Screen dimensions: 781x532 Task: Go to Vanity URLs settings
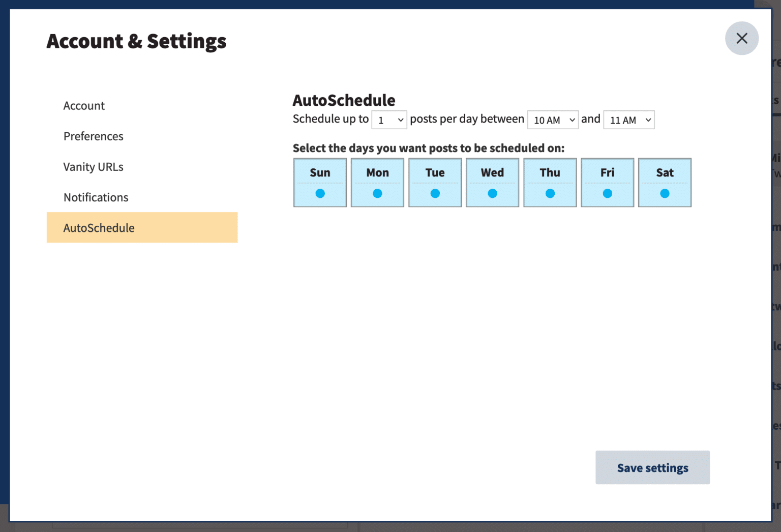tap(94, 167)
